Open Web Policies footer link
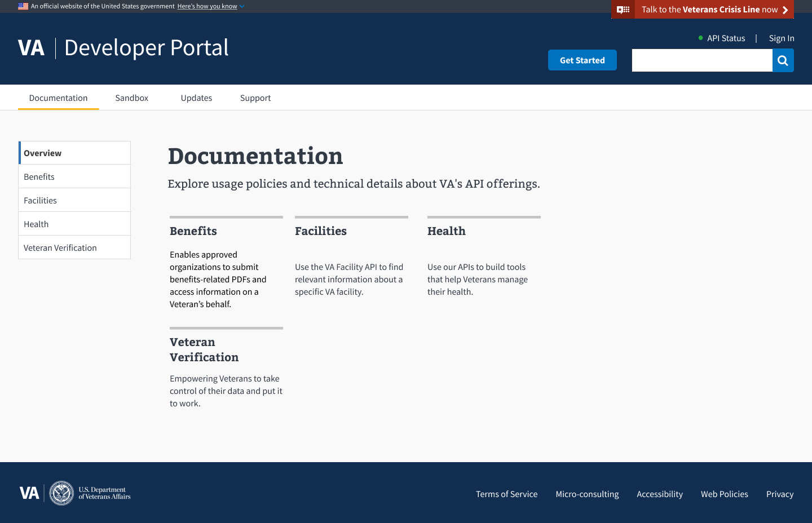 pos(725,494)
